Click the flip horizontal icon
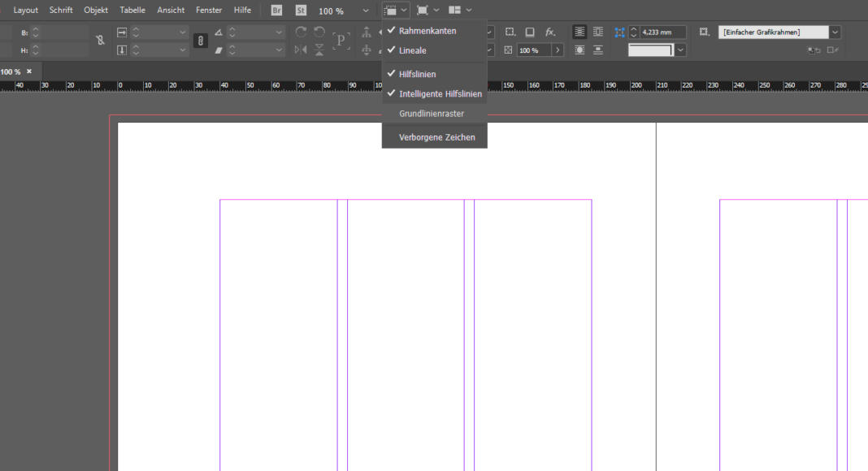The image size is (868, 471). pos(298,50)
